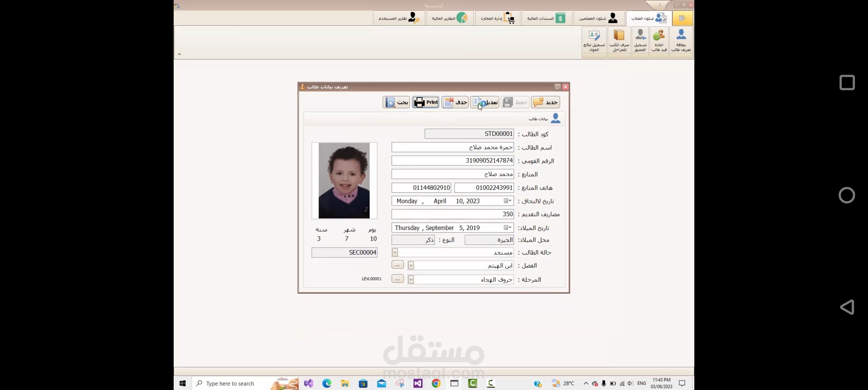Click the LEVL00001 label text

(372, 279)
